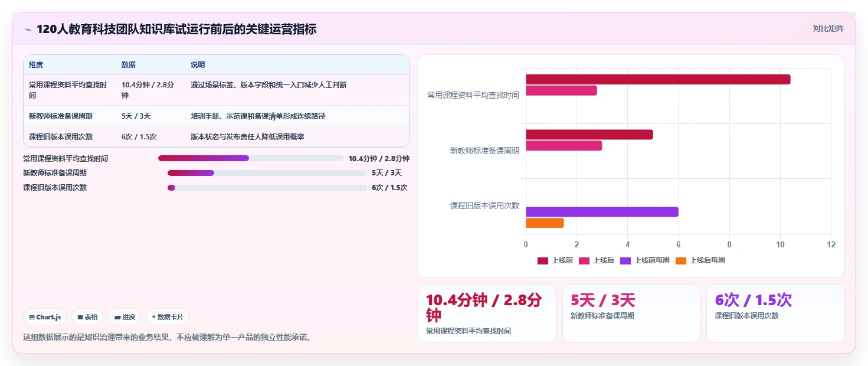Toggle the 上线前每周 legend item
The height and width of the screenshot is (366, 868).
(645, 260)
